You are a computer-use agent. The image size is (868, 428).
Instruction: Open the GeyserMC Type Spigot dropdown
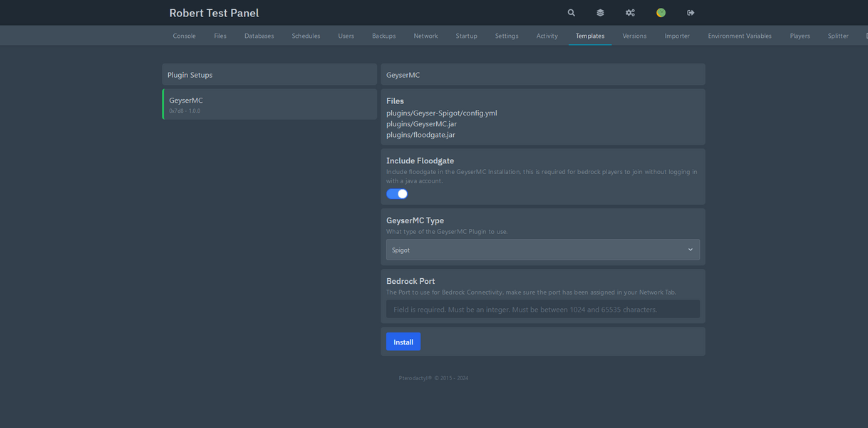(x=542, y=250)
